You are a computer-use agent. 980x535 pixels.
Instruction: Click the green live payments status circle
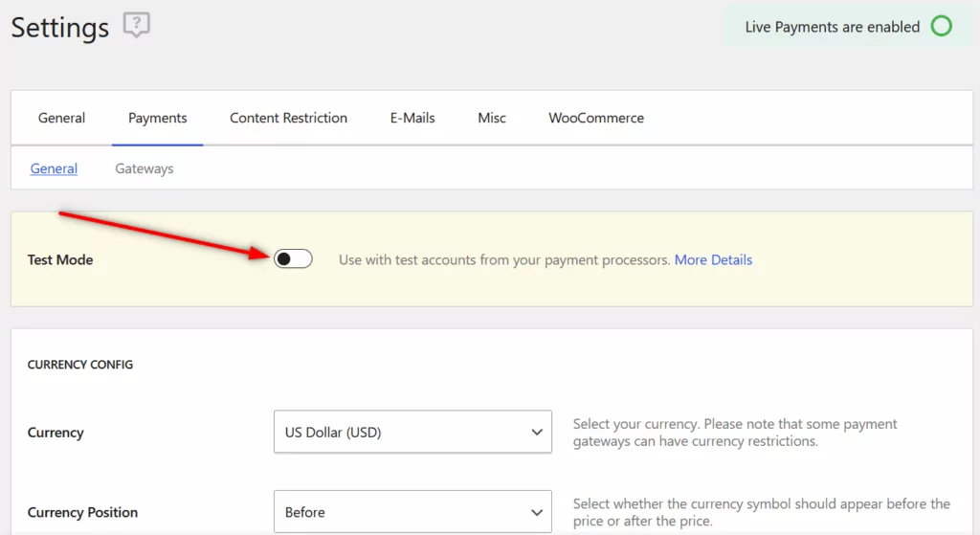pos(942,27)
